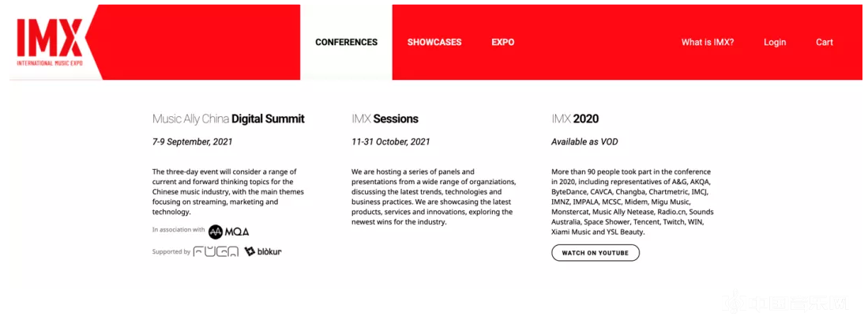Screen dimensions: 868x317
Task: Click the Login link
Action: 774,43
